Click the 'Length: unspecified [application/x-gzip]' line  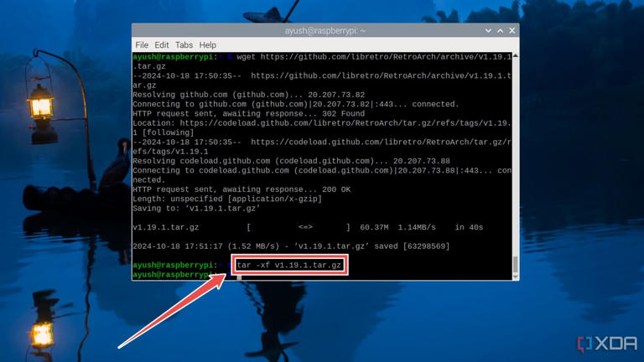tap(227, 199)
